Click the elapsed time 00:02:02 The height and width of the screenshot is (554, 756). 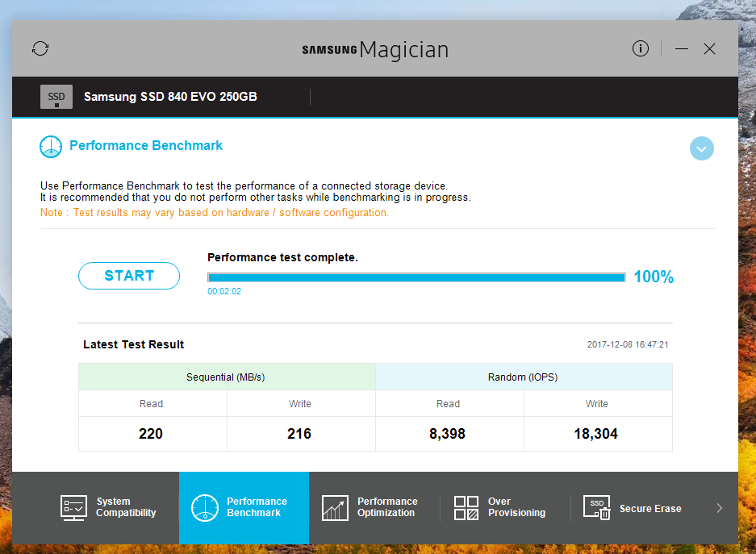coord(224,291)
